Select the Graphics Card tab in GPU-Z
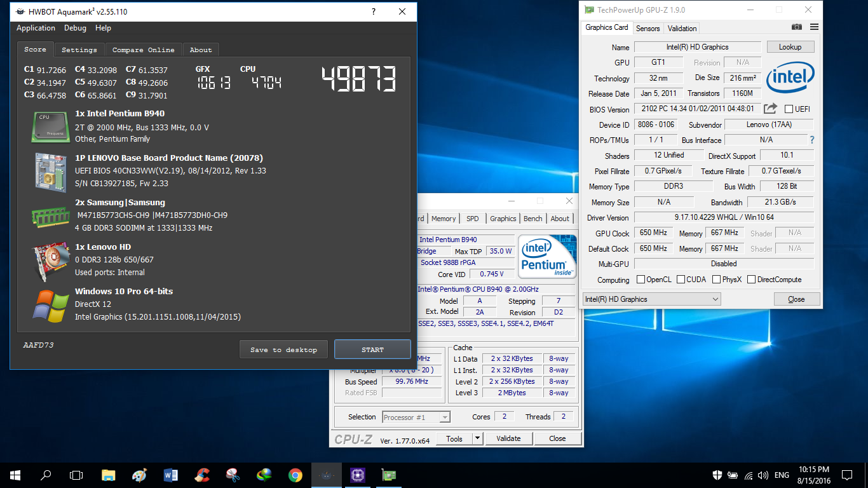 pyautogui.click(x=607, y=27)
